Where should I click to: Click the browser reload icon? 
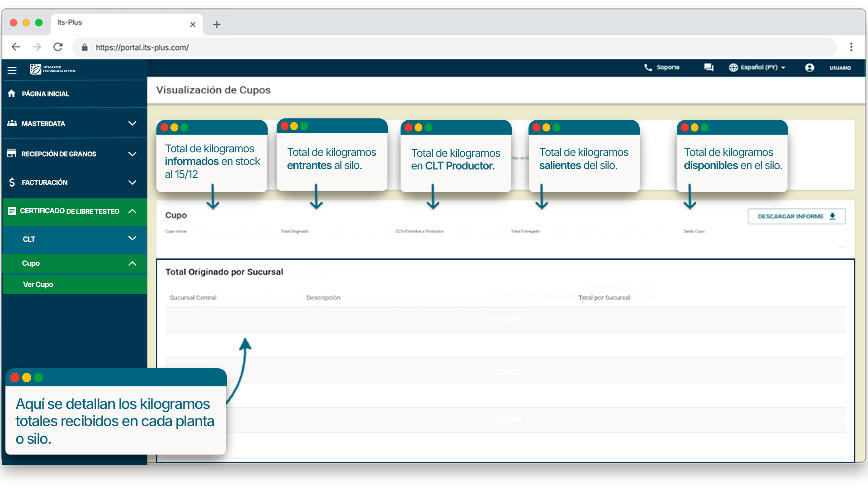point(58,47)
